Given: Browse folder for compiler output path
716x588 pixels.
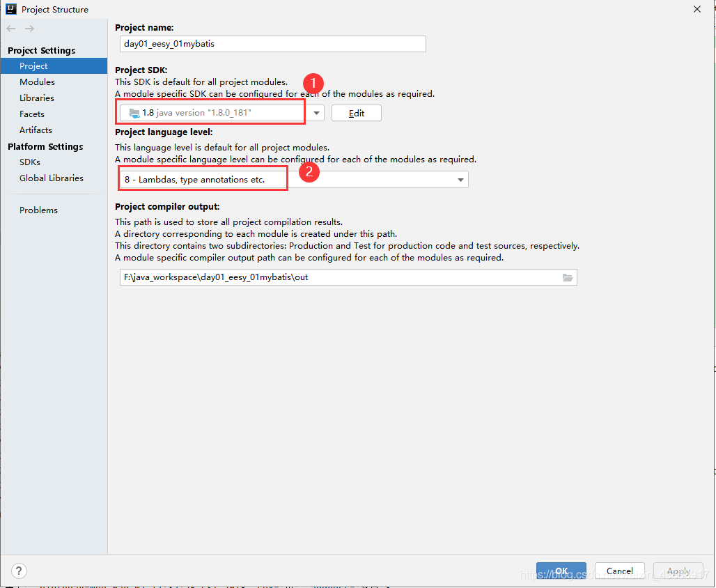Looking at the screenshot, I should click(567, 277).
